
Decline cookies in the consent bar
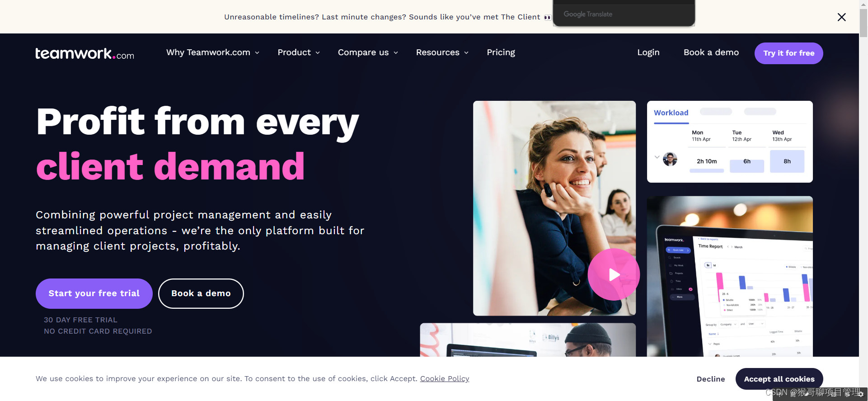tap(710, 379)
